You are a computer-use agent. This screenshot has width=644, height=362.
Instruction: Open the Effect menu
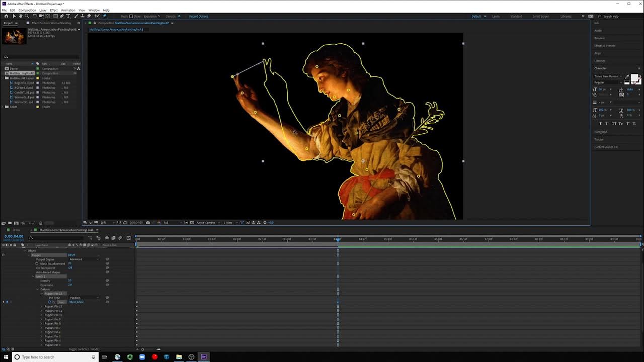(54, 10)
